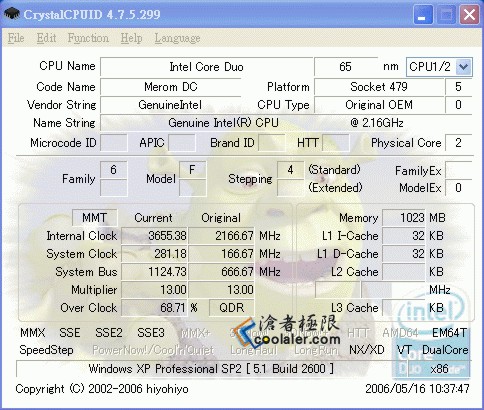The width and height of the screenshot is (484, 410).
Task: Click the Copyright hiyohiyo text
Action: click(102, 389)
